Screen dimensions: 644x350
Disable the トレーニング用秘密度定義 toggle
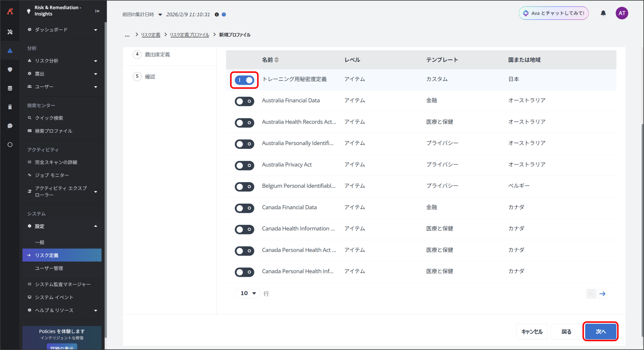pyautogui.click(x=244, y=80)
